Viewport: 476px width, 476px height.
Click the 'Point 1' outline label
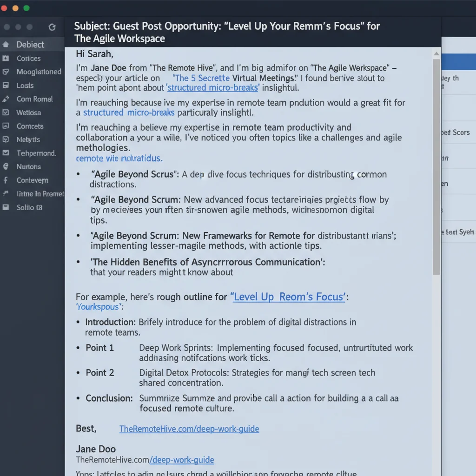click(x=99, y=348)
